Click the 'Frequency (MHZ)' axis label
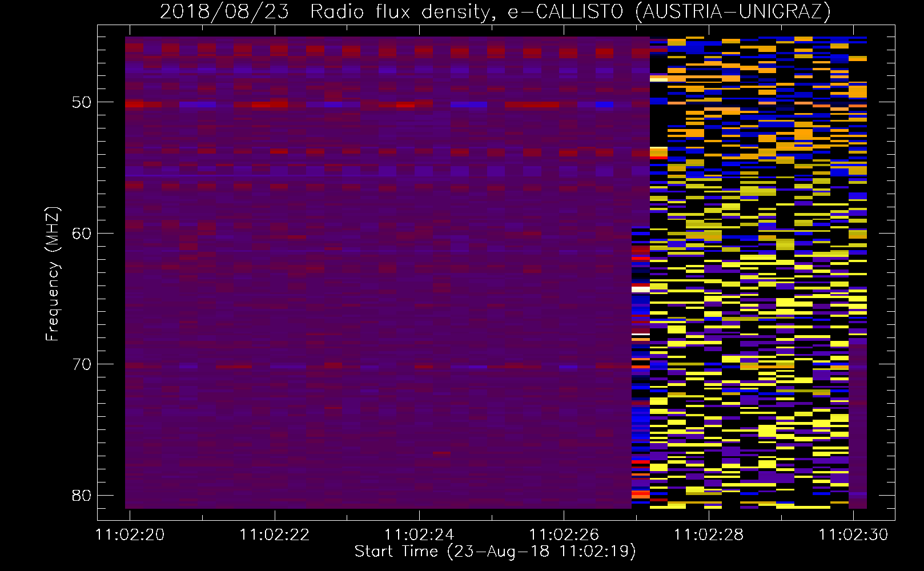This screenshot has width=924, height=571. pos(53,274)
